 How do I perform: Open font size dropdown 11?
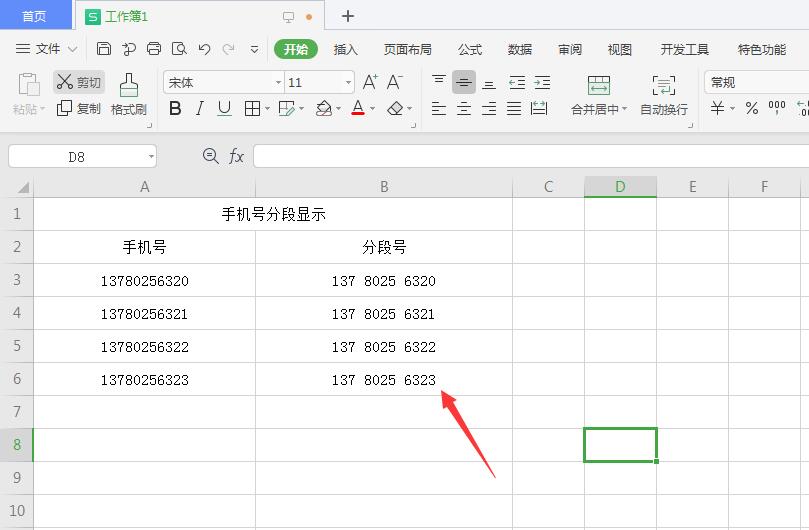pyautogui.click(x=348, y=83)
